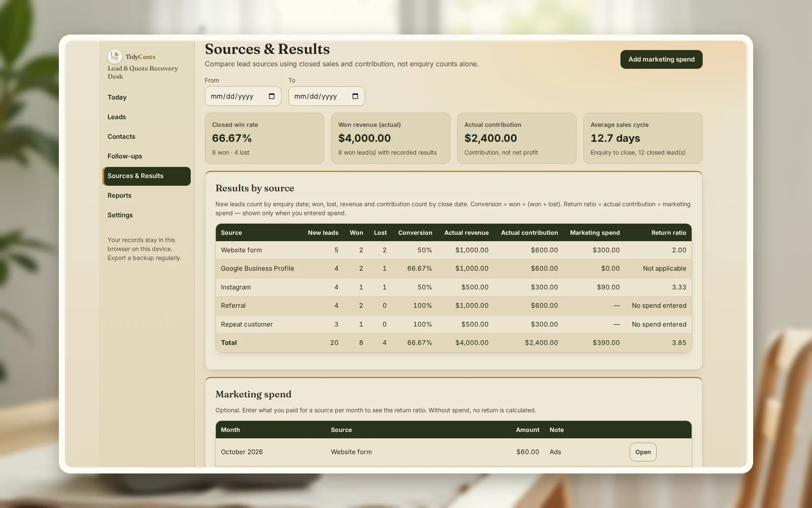Click Closed win rate card

pos(264,138)
